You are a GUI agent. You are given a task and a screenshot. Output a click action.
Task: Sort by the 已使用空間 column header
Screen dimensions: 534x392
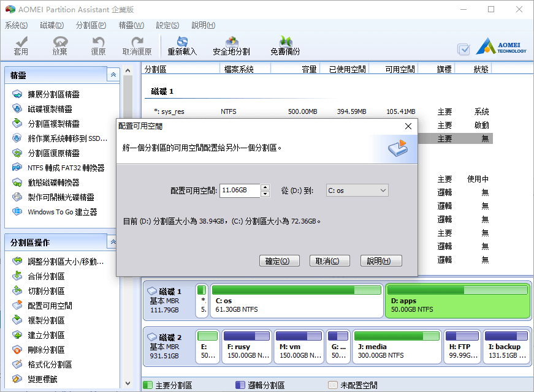pos(344,69)
